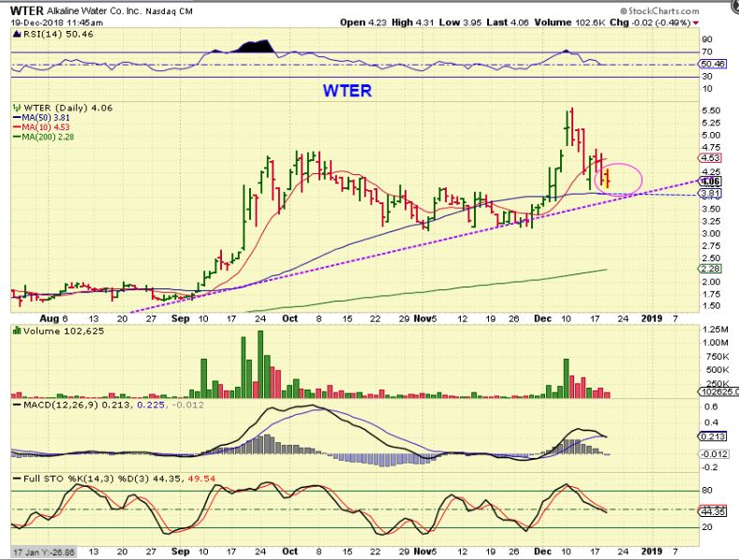Click the 5.00 price axis label

(711, 135)
